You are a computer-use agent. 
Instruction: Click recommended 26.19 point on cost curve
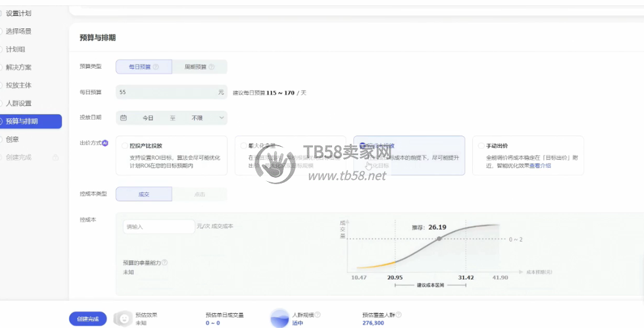(439, 239)
